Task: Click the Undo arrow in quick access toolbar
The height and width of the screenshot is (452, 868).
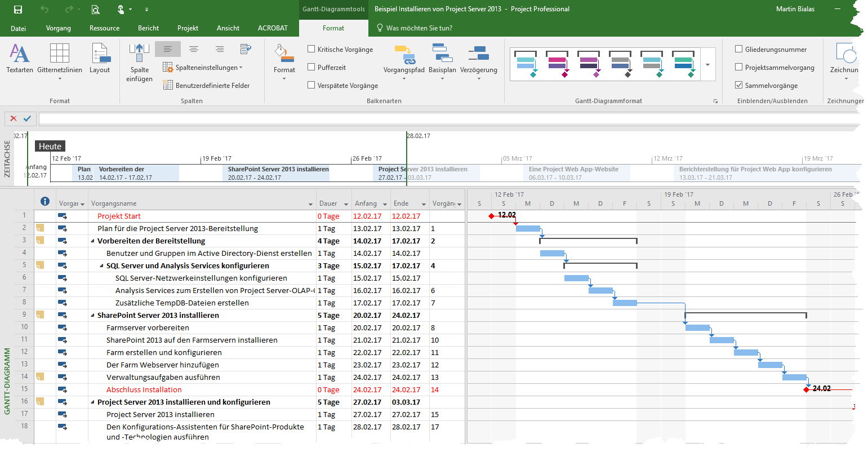Action: tap(44, 9)
